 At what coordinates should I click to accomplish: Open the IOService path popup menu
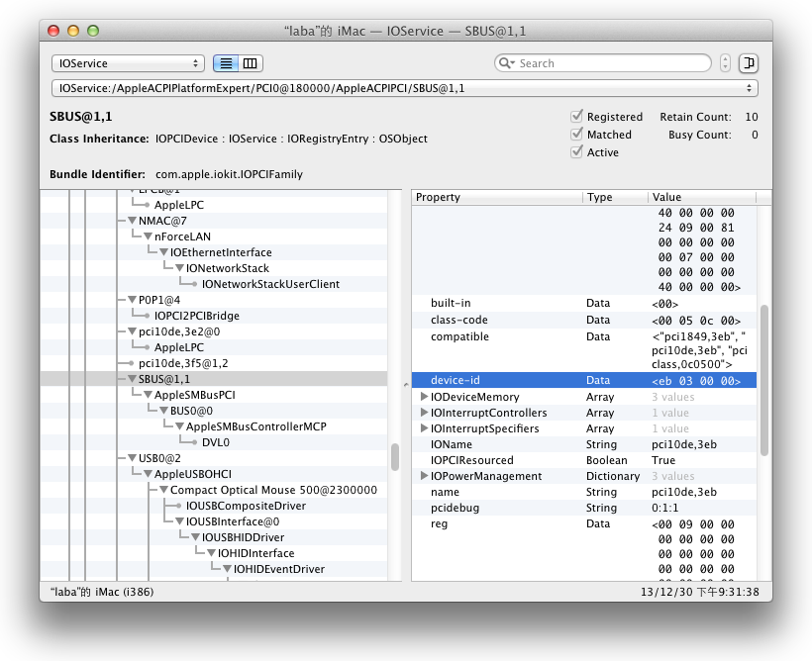click(x=404, y=88)
